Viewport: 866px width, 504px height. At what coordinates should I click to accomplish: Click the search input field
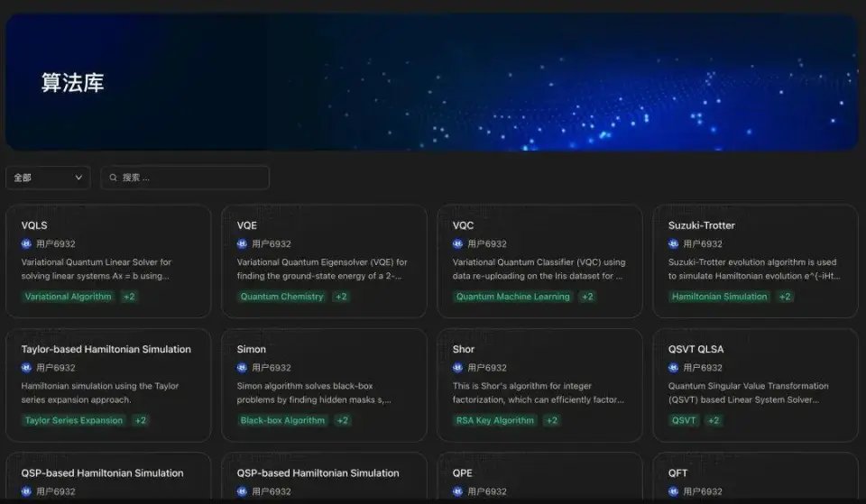coord(185,178)
